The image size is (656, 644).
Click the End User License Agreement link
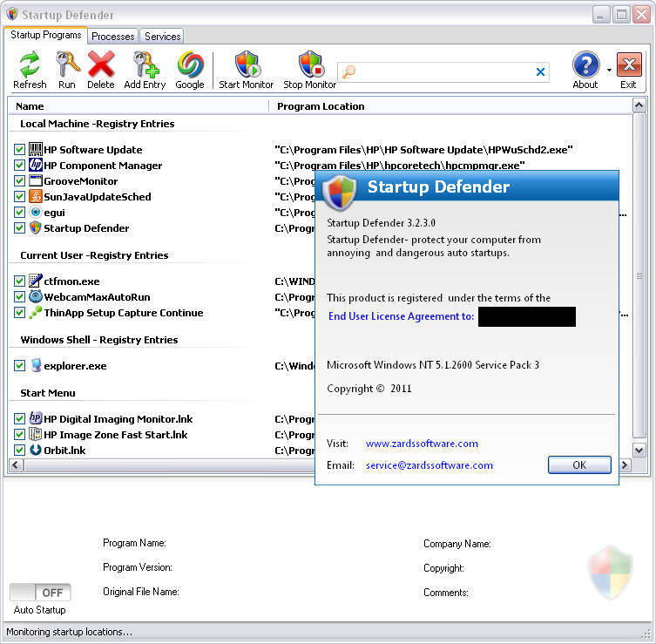coord(401,316)
